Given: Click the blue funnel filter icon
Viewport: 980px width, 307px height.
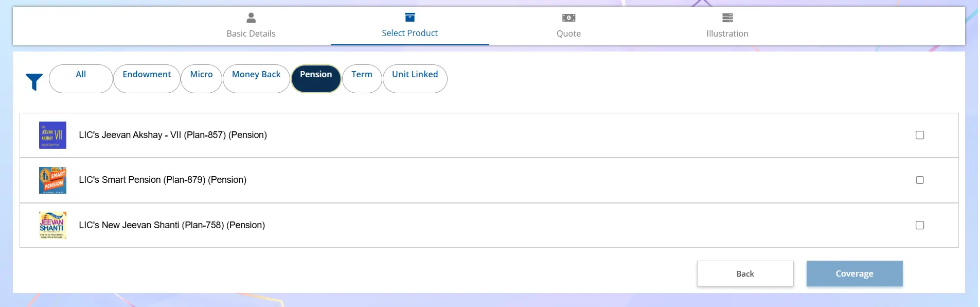Looking at the screenshot, I should 34,82.
